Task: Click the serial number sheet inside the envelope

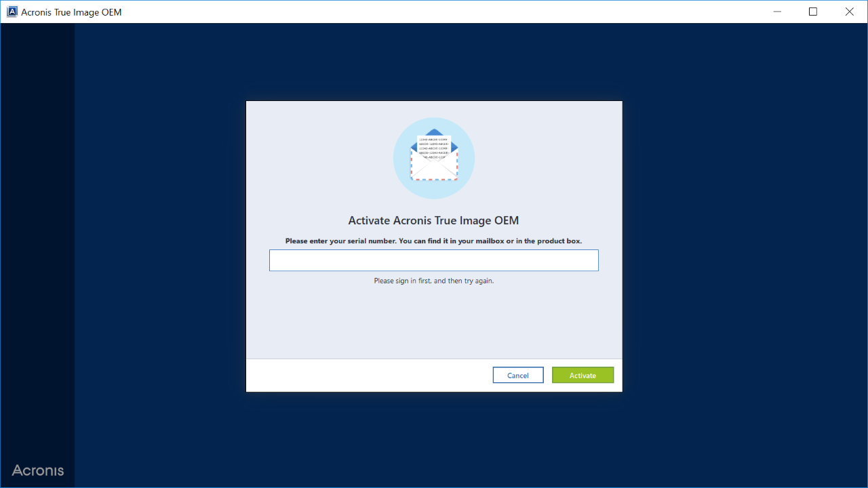Action: coord(434,144)
